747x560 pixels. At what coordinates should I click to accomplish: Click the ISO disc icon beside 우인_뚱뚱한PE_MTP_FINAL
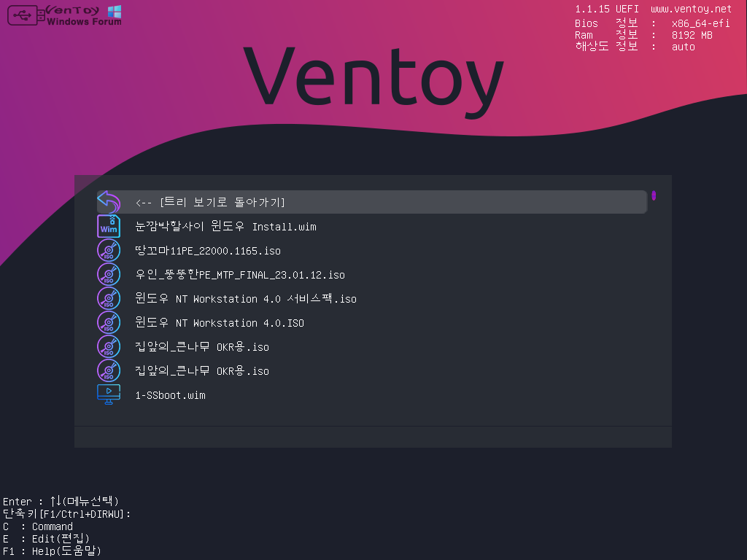109,274
